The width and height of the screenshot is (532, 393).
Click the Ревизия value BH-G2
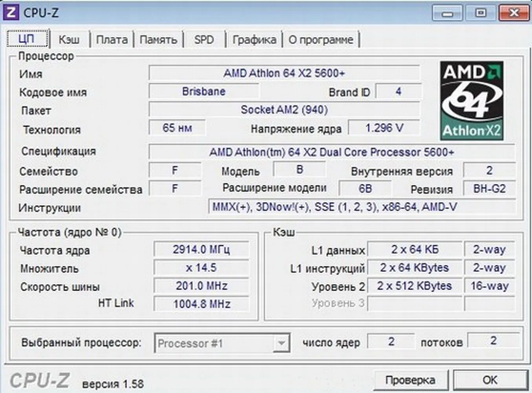click(x=489, y=189)
